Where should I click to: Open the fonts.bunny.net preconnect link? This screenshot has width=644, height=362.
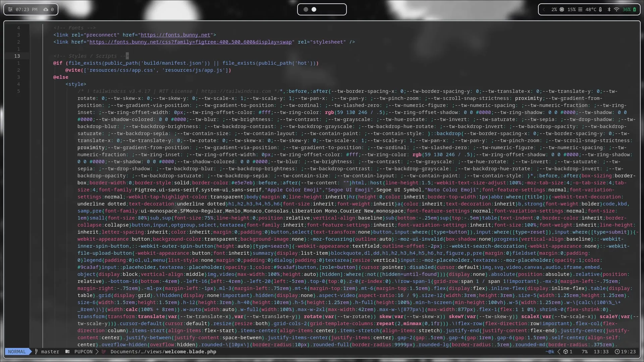pyautogui.click(x=175, y=35)
